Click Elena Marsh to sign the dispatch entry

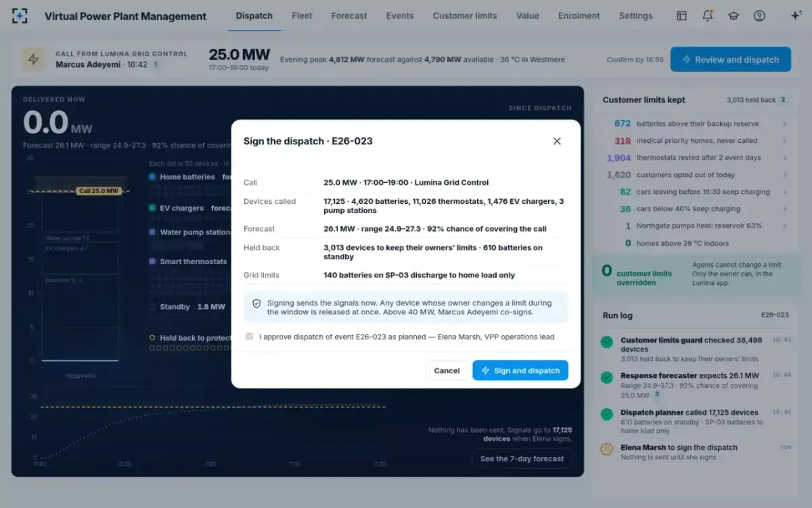[695, 452]
